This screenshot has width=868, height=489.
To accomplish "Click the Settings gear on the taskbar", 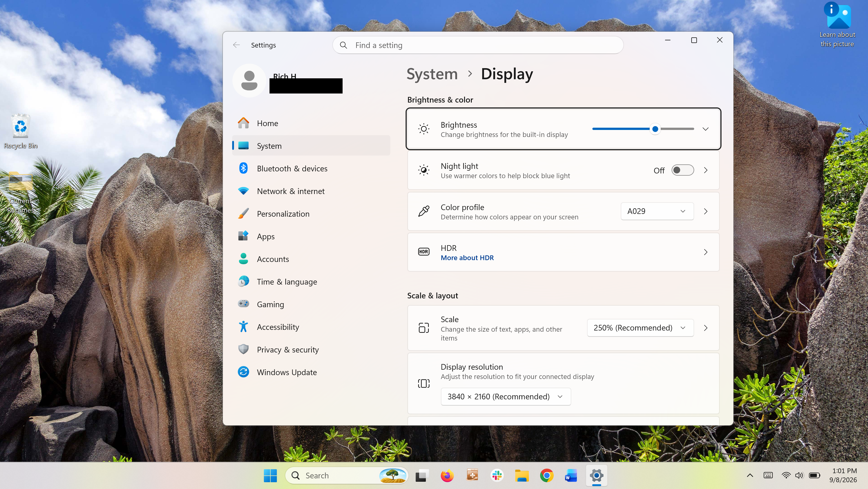I will point(596,476).
